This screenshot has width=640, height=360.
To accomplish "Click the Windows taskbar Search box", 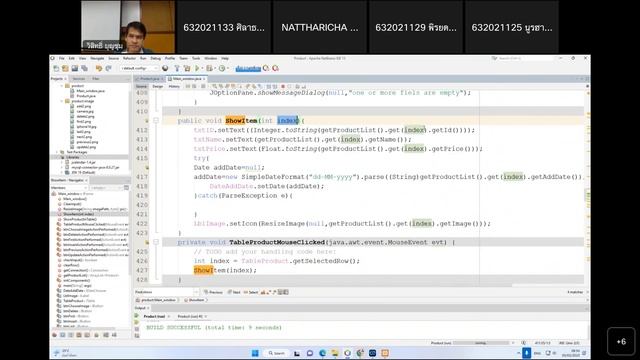I will pyautogui.click(x=276, y=353).
